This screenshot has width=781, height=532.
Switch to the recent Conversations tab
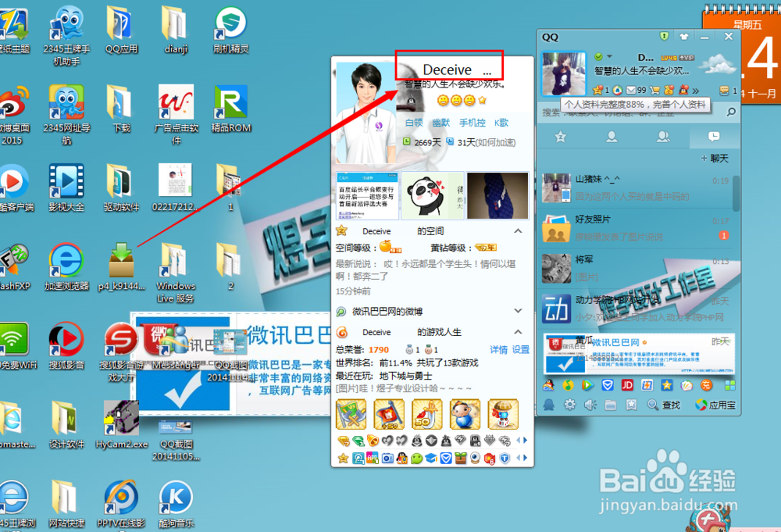coord(714,137)
